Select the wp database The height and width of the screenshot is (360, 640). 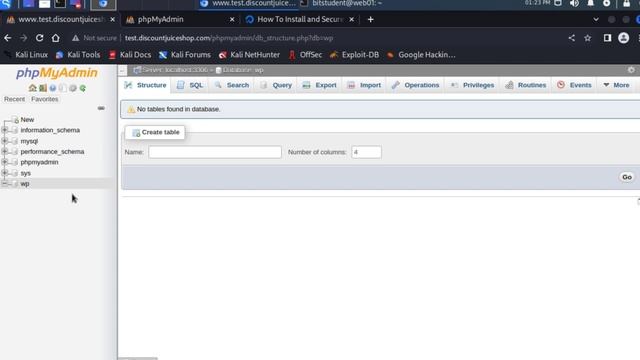[x=24, y=184]
